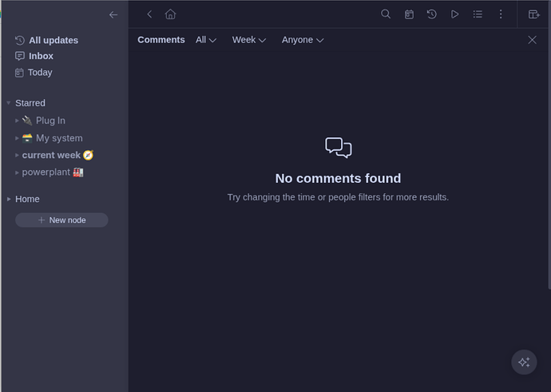Open the Home workspace label
This screenshot has height=392, width=551.
(x=27, y=199)
